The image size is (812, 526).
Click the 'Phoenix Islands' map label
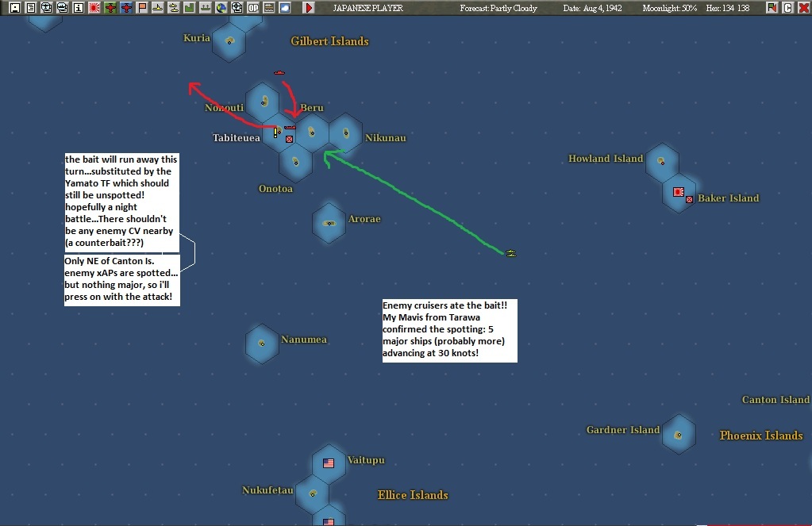pyautogui.click(x=761, y=436)
